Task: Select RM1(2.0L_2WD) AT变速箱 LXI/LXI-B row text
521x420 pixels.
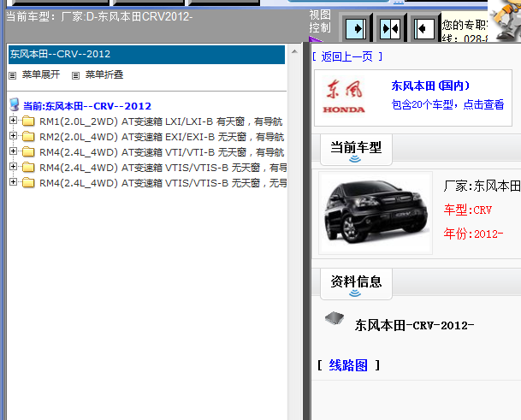Action: [x=161, y=121]
